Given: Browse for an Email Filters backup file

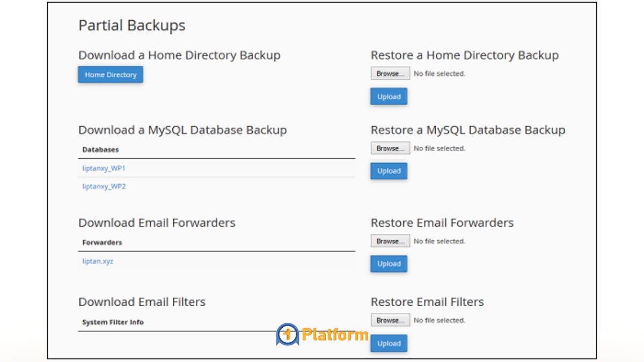Looking at the screenshot, I should point(390,320).
